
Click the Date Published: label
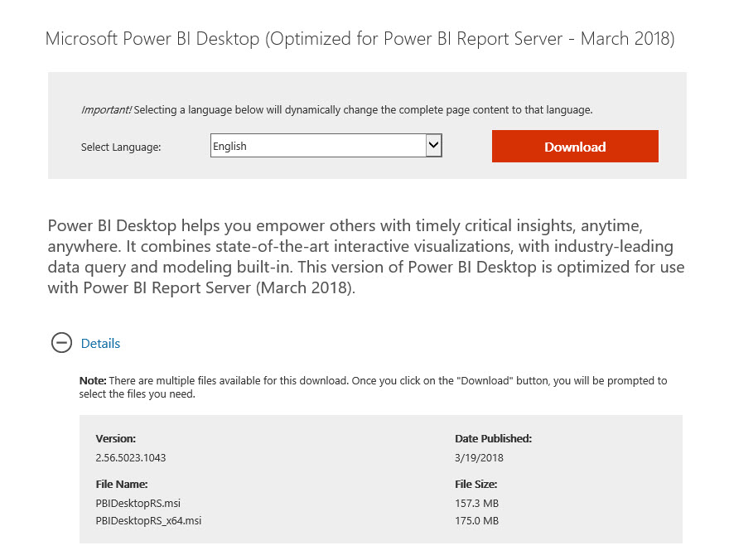pyautogui.click(x=493, y=439)
